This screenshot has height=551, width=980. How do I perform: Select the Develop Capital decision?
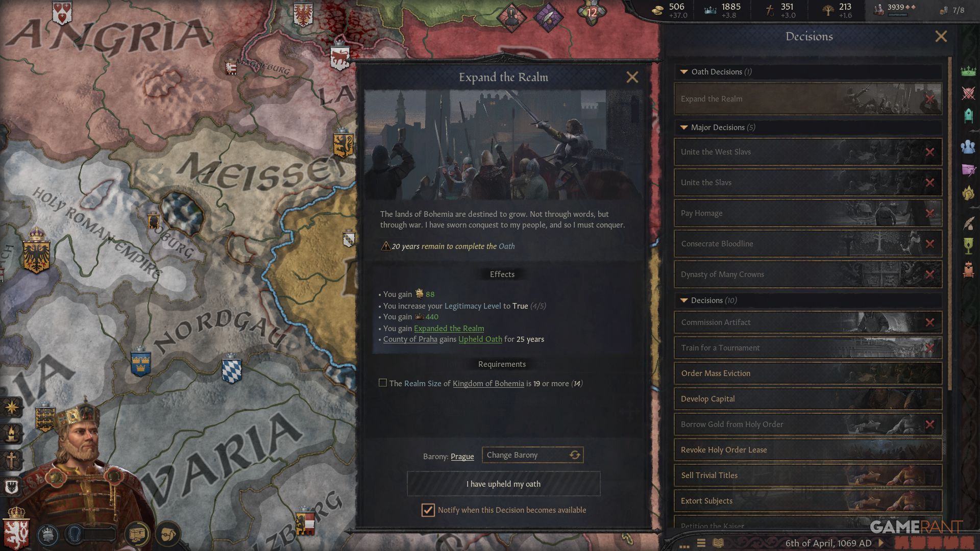(x=808, y=399)
